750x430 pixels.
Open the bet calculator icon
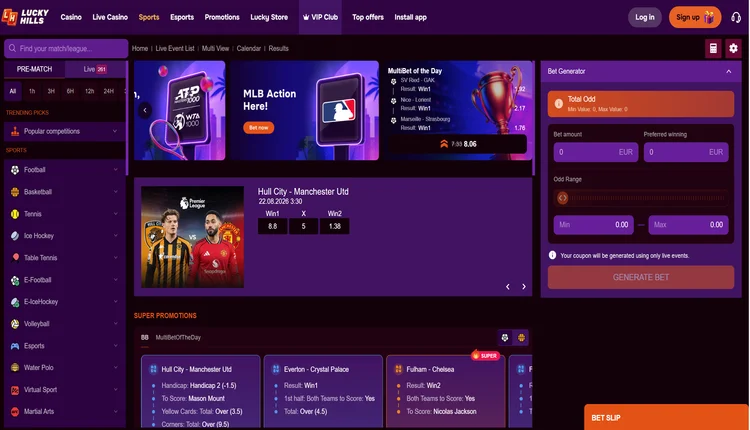coord(713,48)
